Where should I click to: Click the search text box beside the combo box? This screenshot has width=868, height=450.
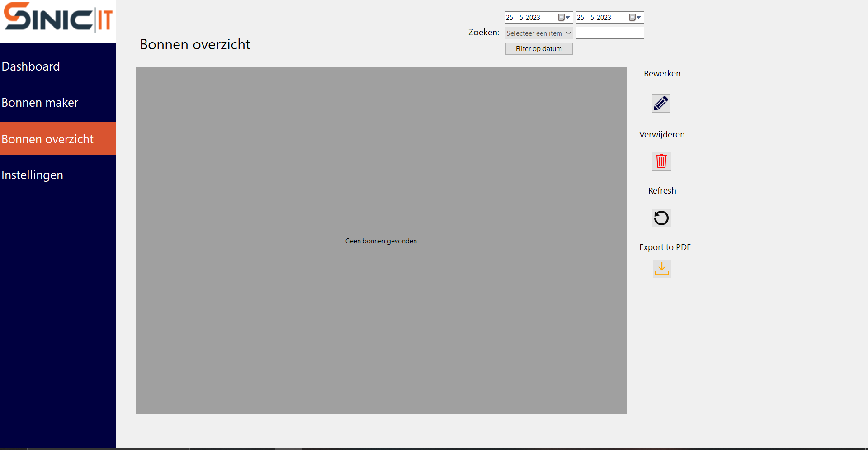click(x=609, y=33)
